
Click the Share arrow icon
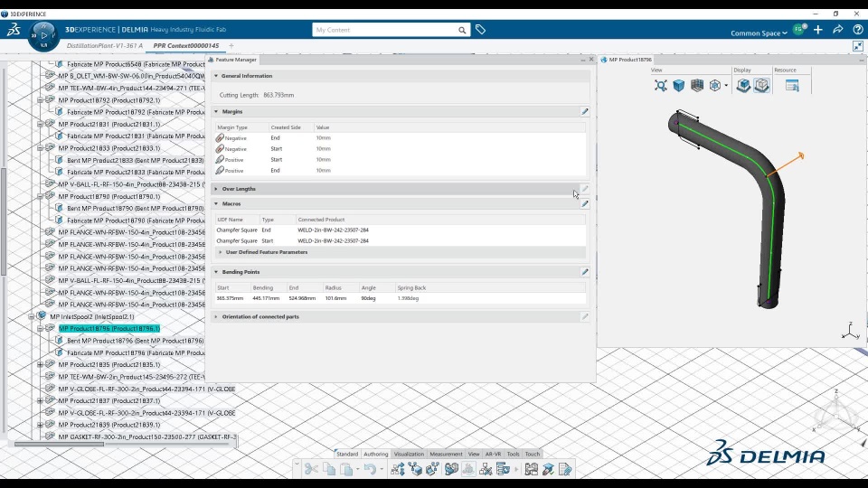coord(838,30)
